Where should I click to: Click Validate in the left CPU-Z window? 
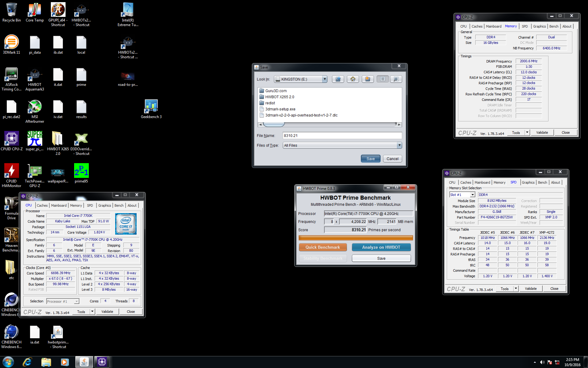point(107,312)
